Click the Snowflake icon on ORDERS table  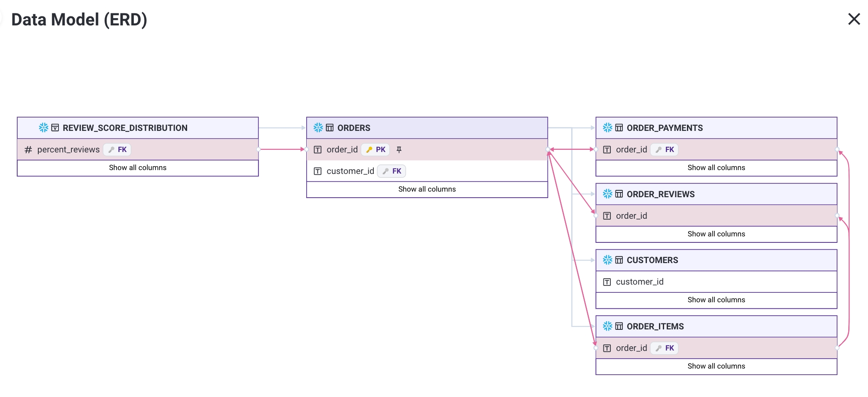pos(318,127)
